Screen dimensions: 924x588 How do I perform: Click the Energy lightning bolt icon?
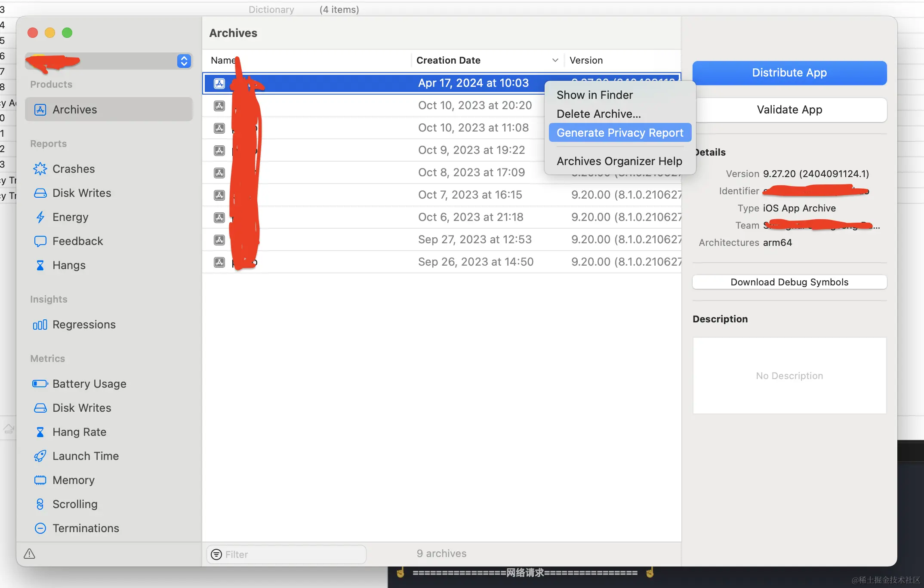40,217
